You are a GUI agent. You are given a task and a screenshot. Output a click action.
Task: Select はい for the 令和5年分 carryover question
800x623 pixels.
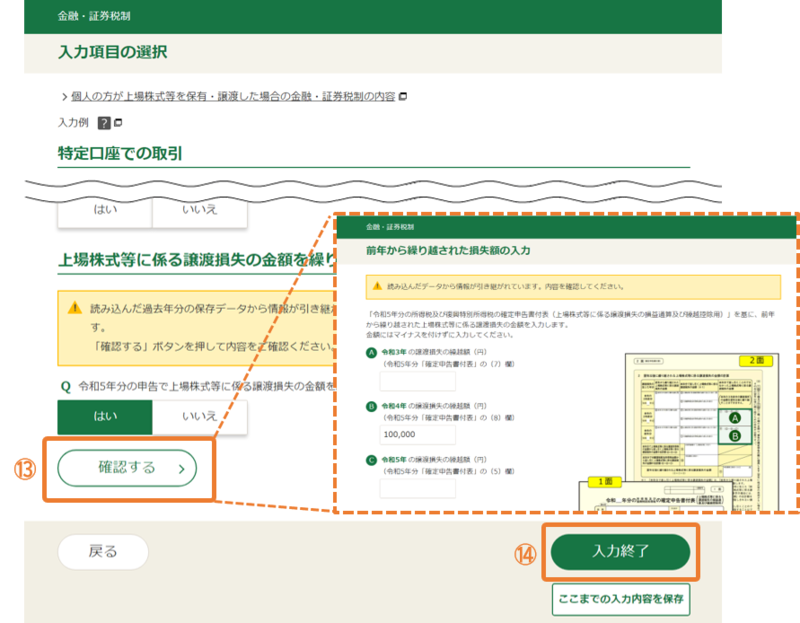tap(105, 418)
